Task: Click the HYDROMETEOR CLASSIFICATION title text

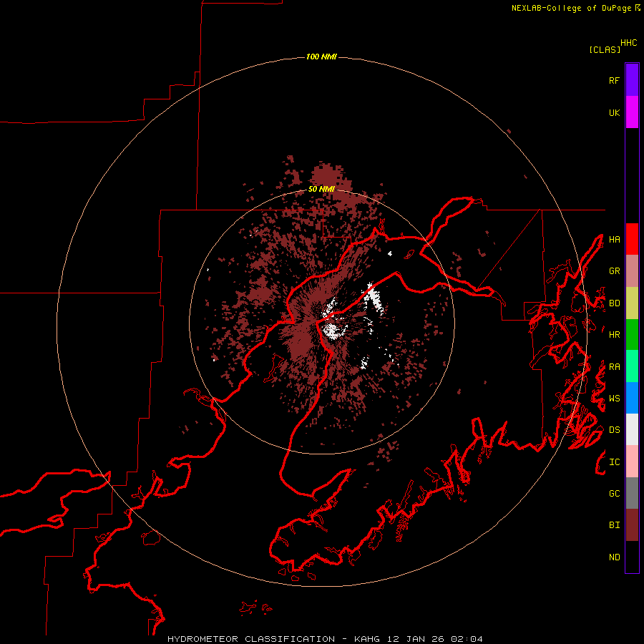Action: (251, 639)
